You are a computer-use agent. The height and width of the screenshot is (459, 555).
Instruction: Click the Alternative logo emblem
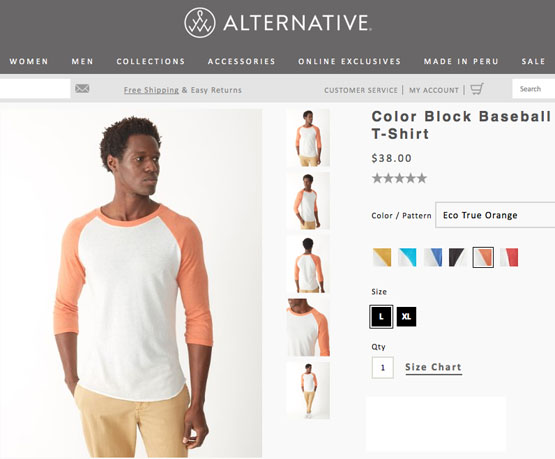click(x=200, y=23)
